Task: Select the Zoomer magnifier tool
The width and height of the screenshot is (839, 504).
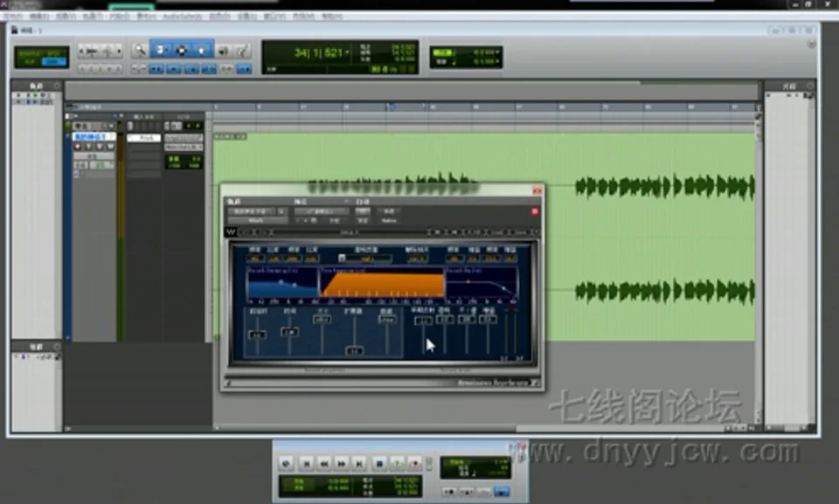Action: coord(140,51)
